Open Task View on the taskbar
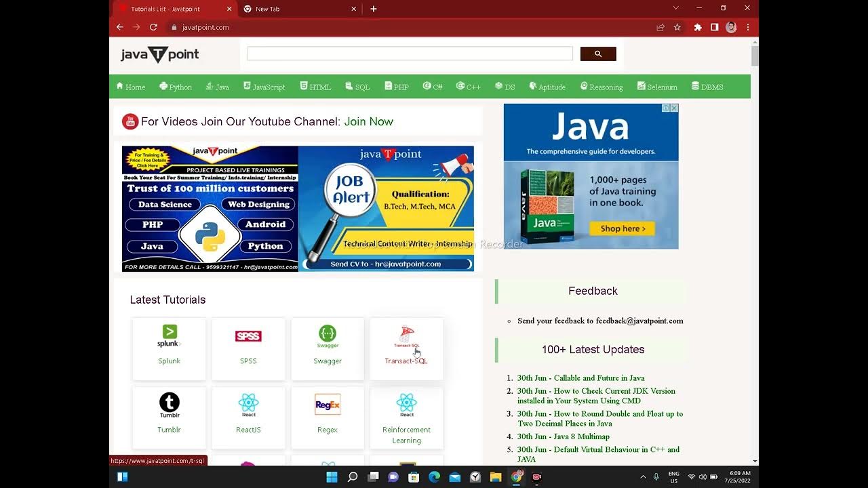The image size is (868, 488). click(x=373, y=477)
